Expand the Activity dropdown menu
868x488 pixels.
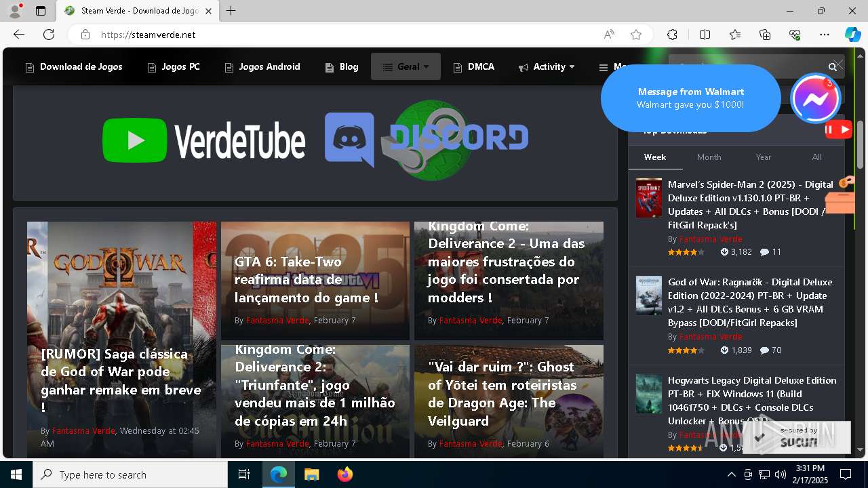click(x=547, y=66)
